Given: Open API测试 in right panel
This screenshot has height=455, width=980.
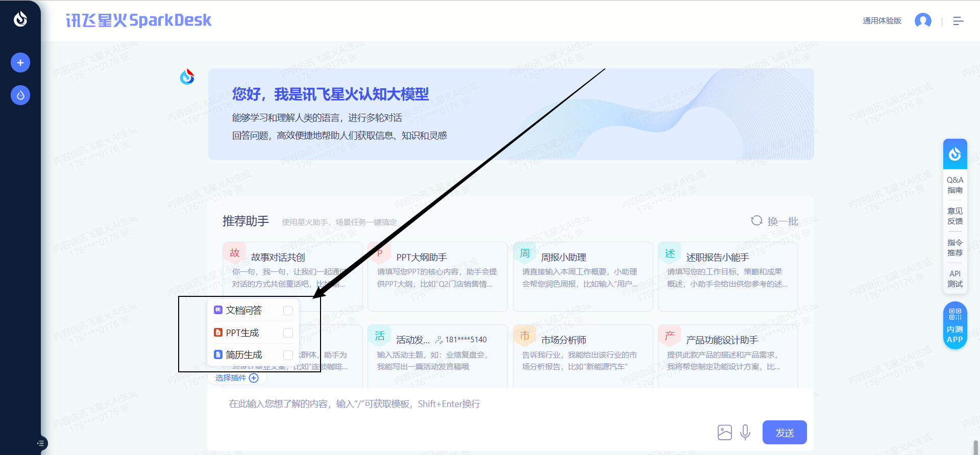Looking at the screenshot, I should pos(955,279).
